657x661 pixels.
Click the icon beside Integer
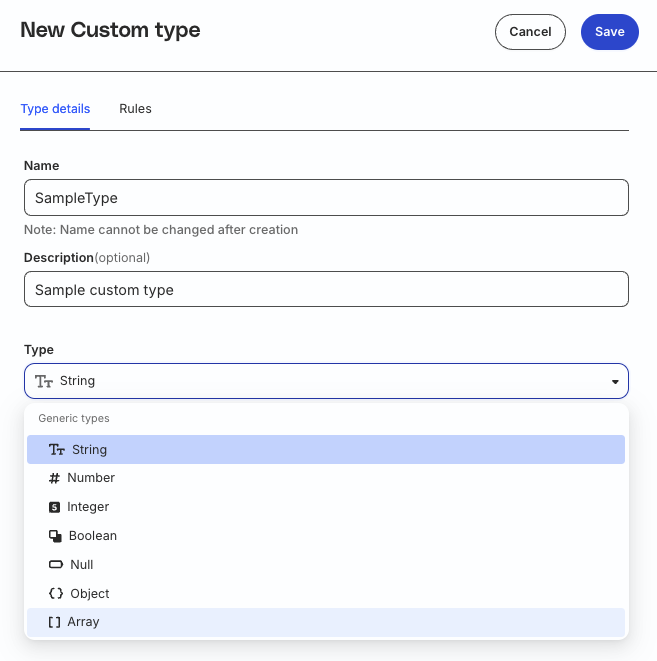click(x=54, y=507)
